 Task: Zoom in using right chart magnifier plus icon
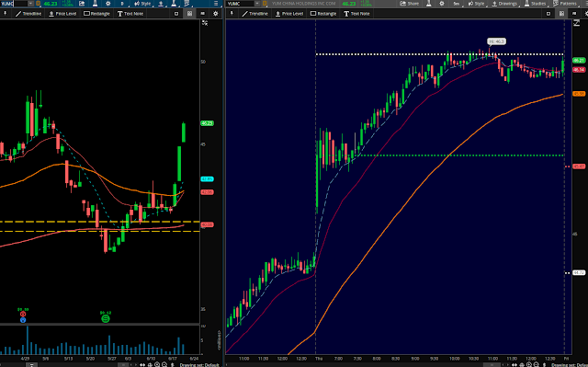point(529,364)
